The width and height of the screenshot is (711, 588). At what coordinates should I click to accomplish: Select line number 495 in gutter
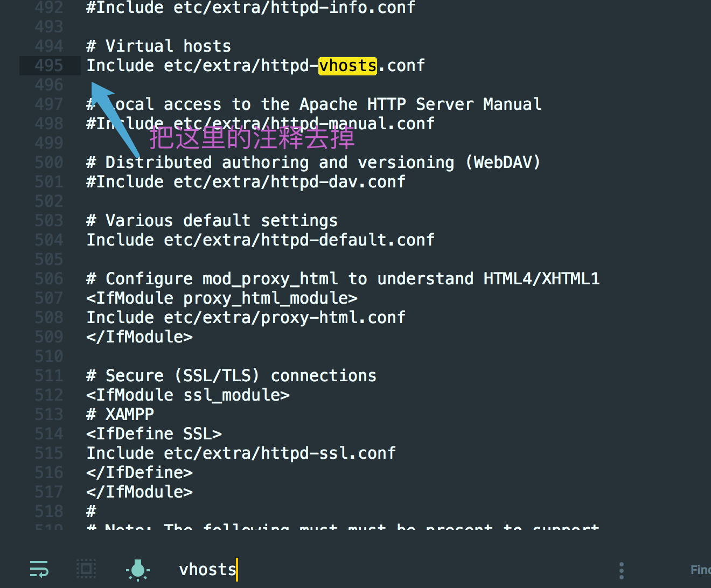click(49, 66)
